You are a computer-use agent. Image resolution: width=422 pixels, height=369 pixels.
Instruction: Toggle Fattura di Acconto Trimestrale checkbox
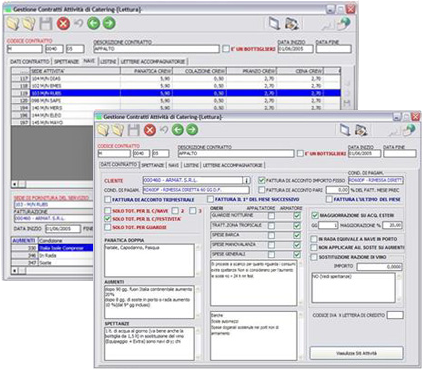click(x=107, y=199)
